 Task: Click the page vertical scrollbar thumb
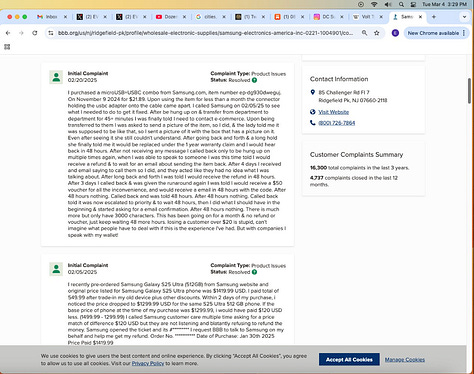point(469,91)
